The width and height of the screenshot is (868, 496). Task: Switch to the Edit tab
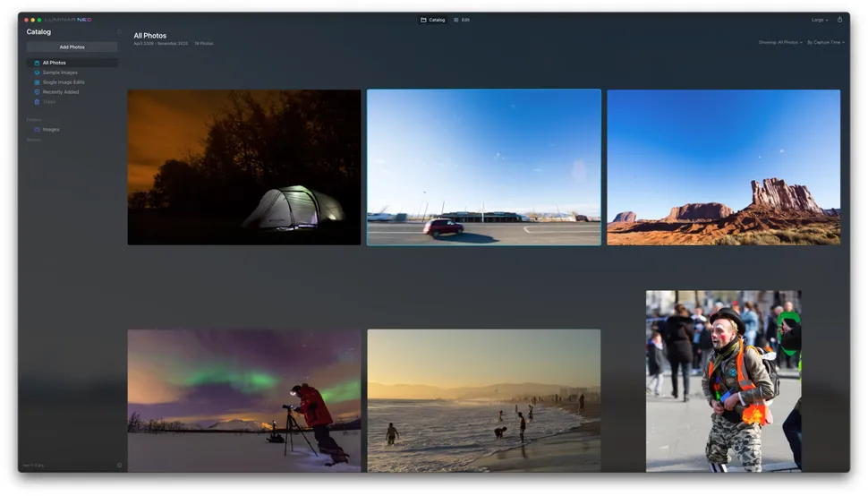(462, 20)
